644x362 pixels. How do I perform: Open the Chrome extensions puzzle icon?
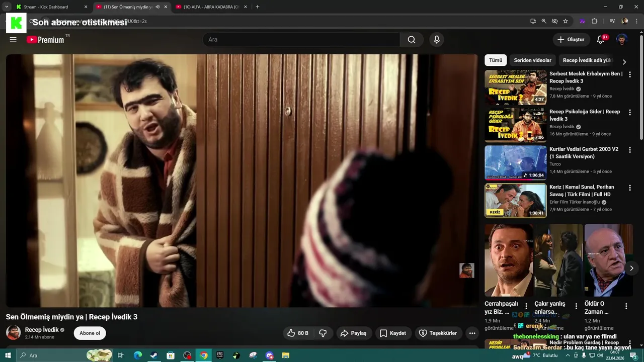[594, 21]
